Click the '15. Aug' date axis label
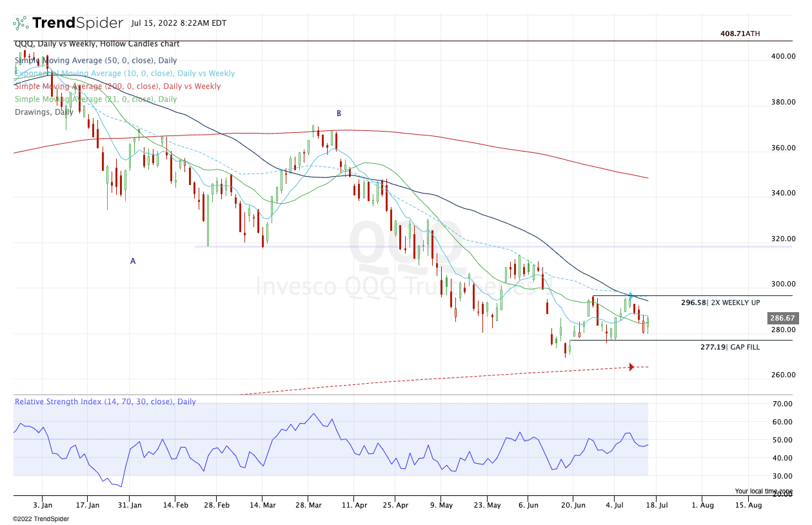This screenshot has height=525, width=812. pos(748,505)
